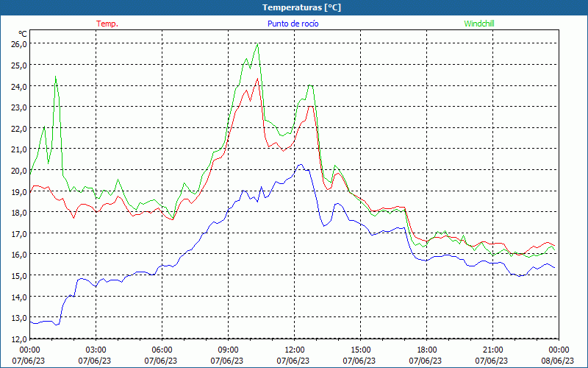Click the 18,0 y-axis value

[19, 212]
